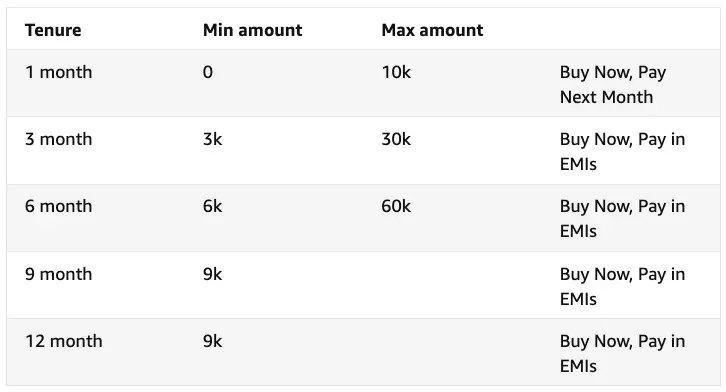Click 9k min amount in 12 month row
The height and width of the screenshot is (392, 726).
(213, 341)
